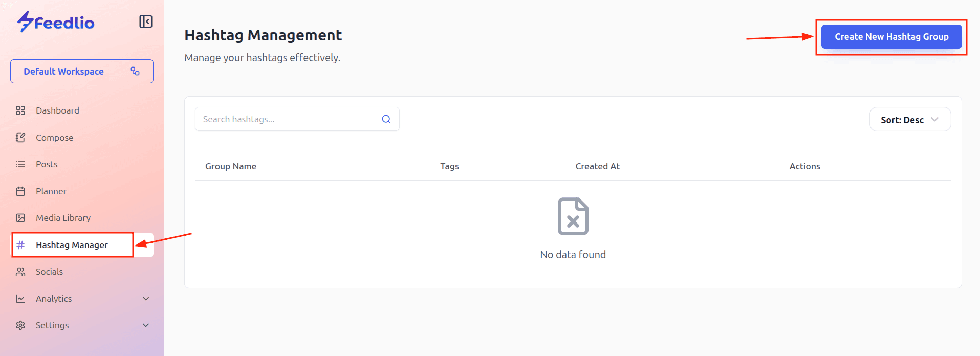The height and width of the screenshot is (356, 980).
Task: Click the search magnifier icon
Action: click(x=386, y=119)
